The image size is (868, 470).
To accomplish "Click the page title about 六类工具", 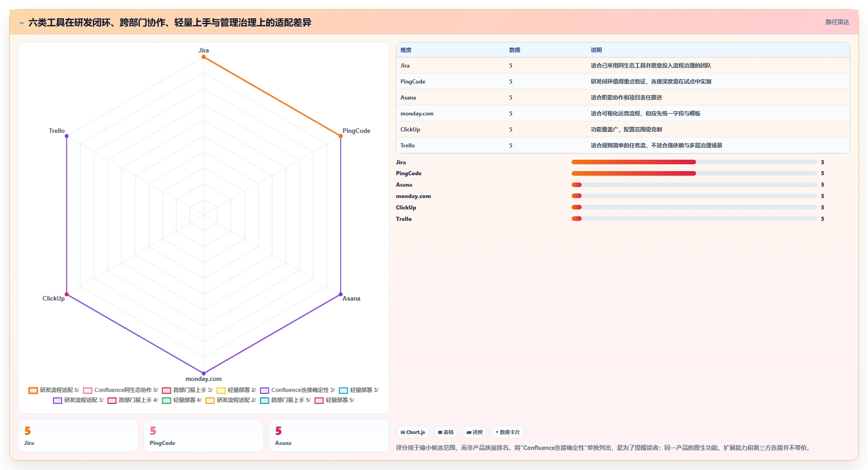I will click(170, 23).
